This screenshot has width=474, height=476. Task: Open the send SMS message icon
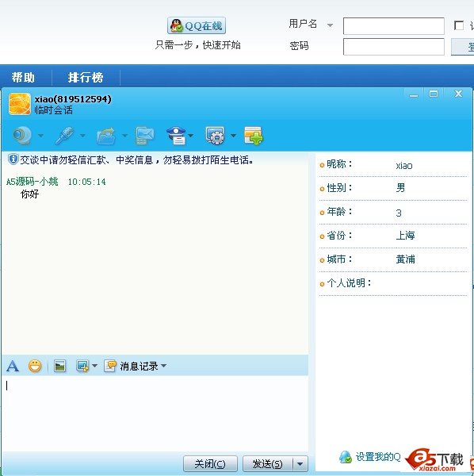(145, 136)
